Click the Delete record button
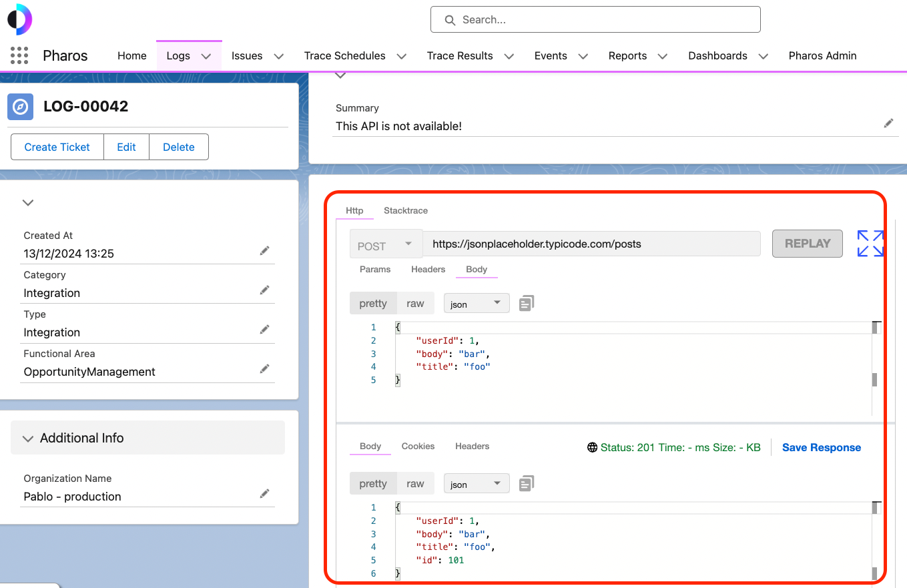 179,147
